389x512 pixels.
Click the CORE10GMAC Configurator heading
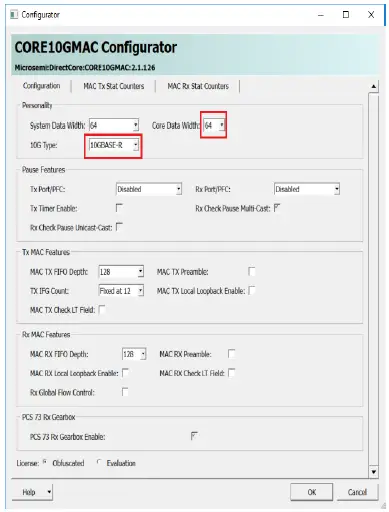point(96,47)
